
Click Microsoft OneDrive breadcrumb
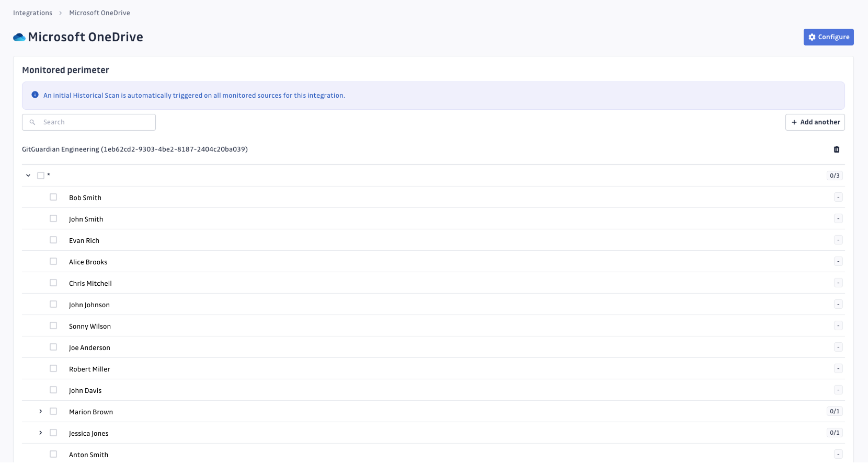[99, 13]
